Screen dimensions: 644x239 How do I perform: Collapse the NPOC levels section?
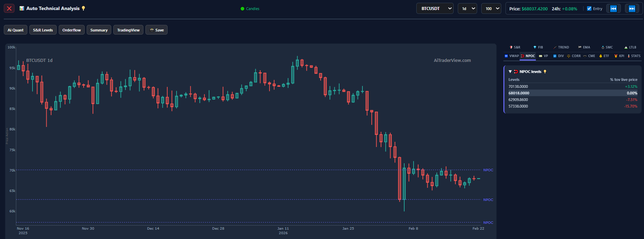click(x=510, y=72)
